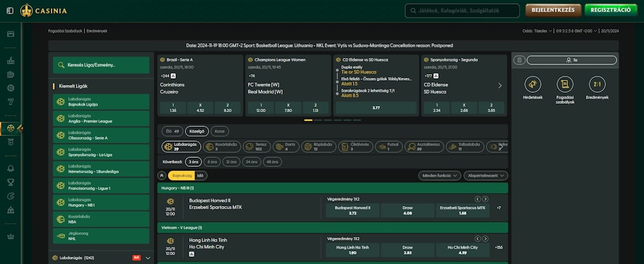Show next featured matches with carousel arrow
644x264 pixels.
pos(500,86)
